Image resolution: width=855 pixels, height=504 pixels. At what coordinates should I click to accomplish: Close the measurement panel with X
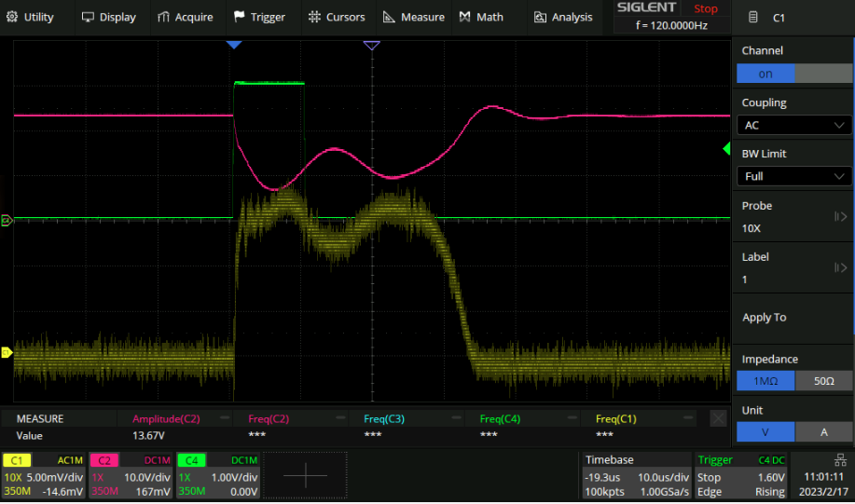[x=718, y=419]
